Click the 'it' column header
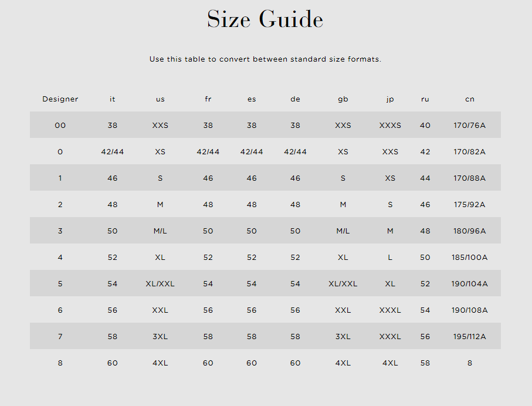 point(112,99)
